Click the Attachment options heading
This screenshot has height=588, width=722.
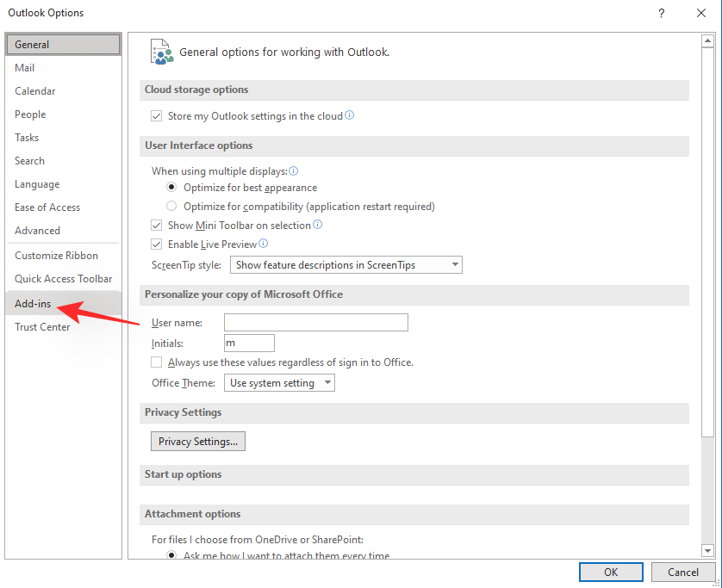pos(414,514)
